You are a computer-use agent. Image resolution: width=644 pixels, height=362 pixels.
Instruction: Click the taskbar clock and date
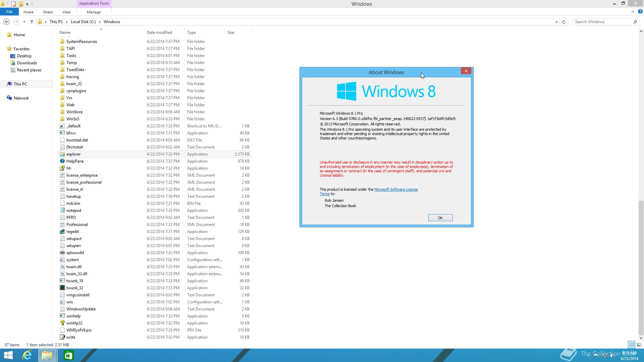[629, 356]
